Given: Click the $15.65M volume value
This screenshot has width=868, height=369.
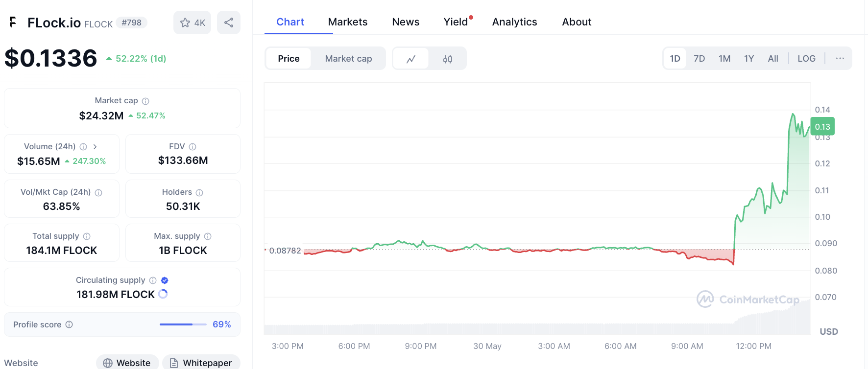Looking at the screenshot, I should pos(39,161).
